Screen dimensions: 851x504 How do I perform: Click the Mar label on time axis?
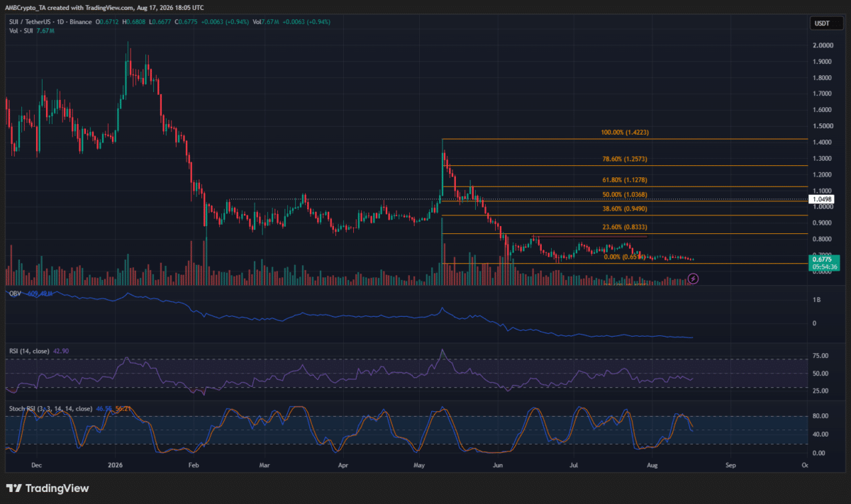265,466
